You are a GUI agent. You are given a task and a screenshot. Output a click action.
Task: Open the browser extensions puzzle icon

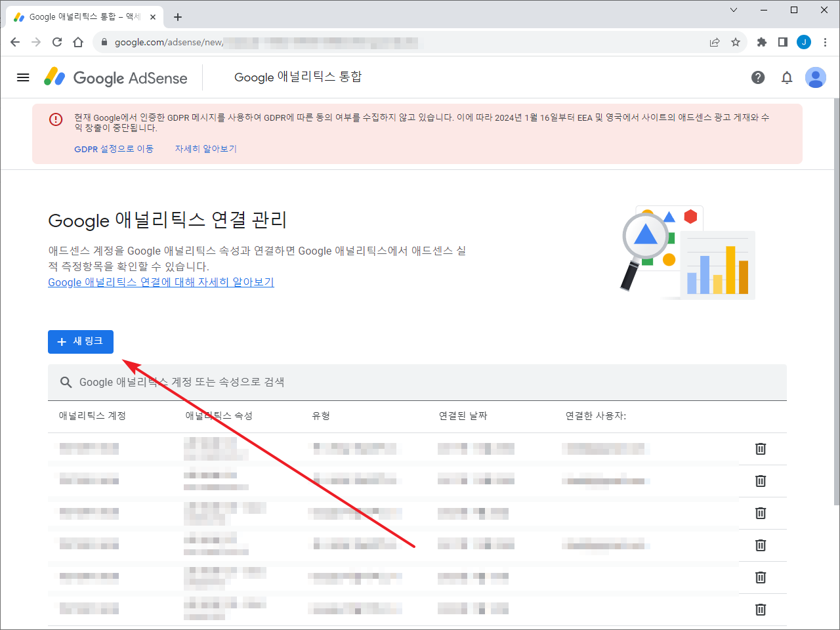[x=762, y=42]
